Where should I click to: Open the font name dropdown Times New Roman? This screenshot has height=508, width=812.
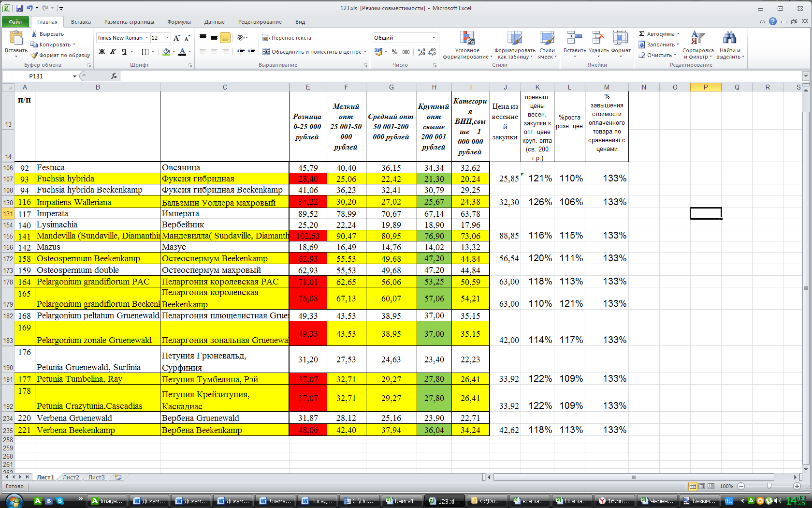(146, 38)
